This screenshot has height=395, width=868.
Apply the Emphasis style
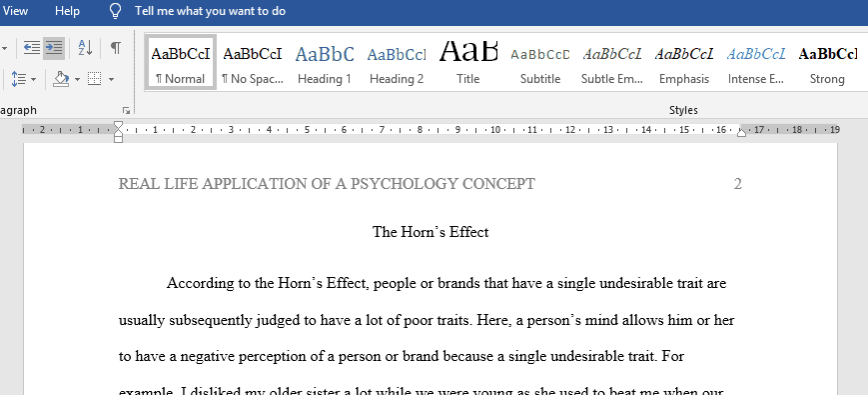tap(684, 63)
